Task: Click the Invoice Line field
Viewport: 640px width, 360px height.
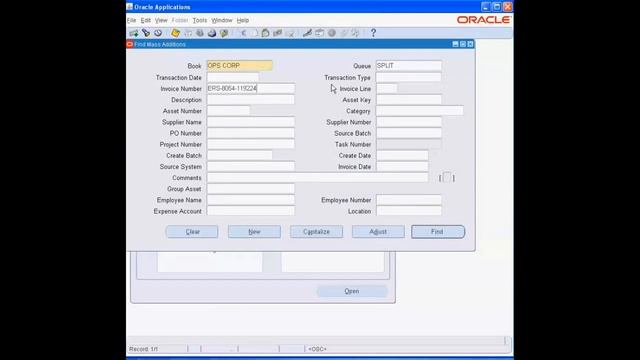Action: point(387,89)
